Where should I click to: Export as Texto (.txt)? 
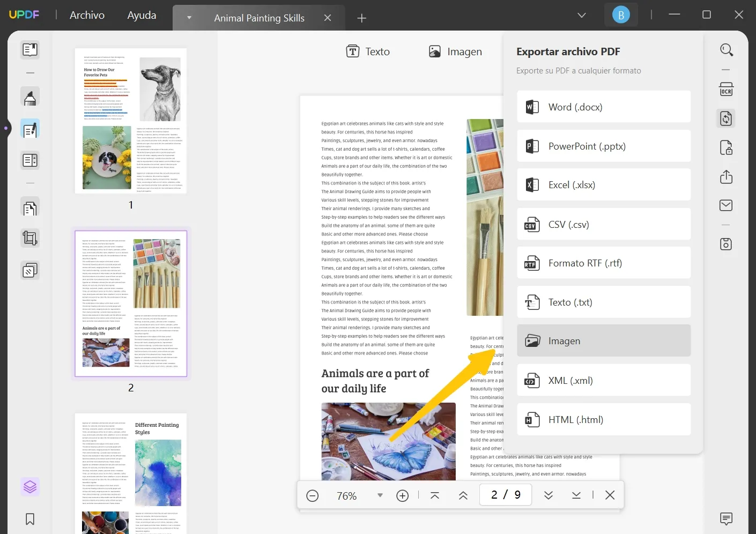pos(604,302)
